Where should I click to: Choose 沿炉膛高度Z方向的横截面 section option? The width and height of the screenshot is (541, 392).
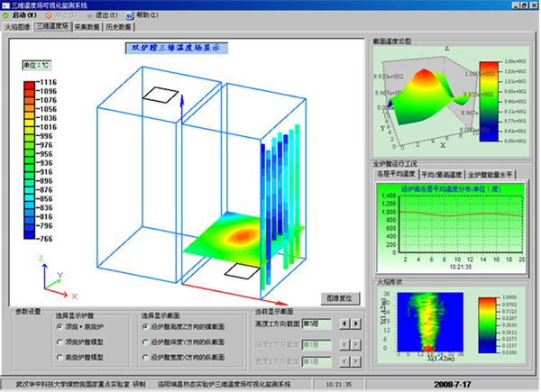pos(145,327)
